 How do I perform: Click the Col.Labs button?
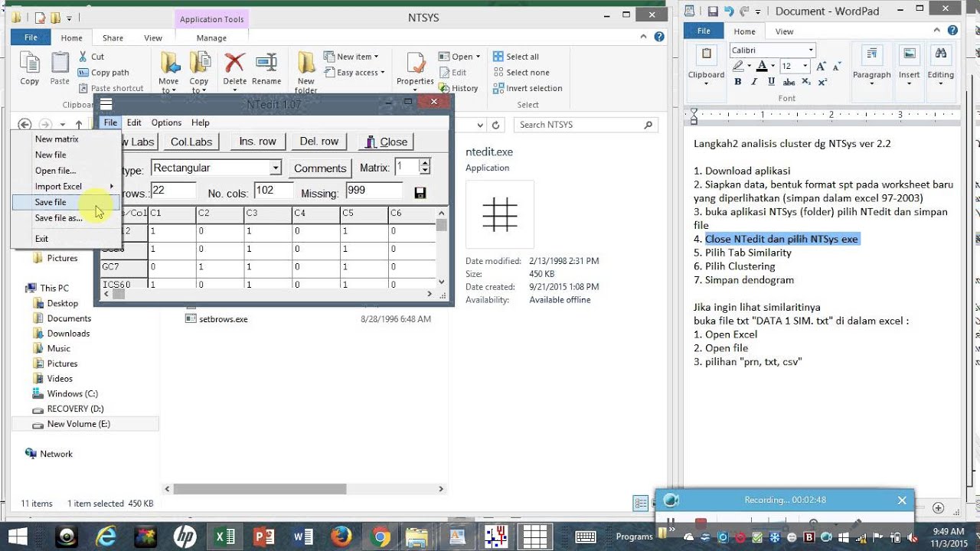tap(191, 142)
